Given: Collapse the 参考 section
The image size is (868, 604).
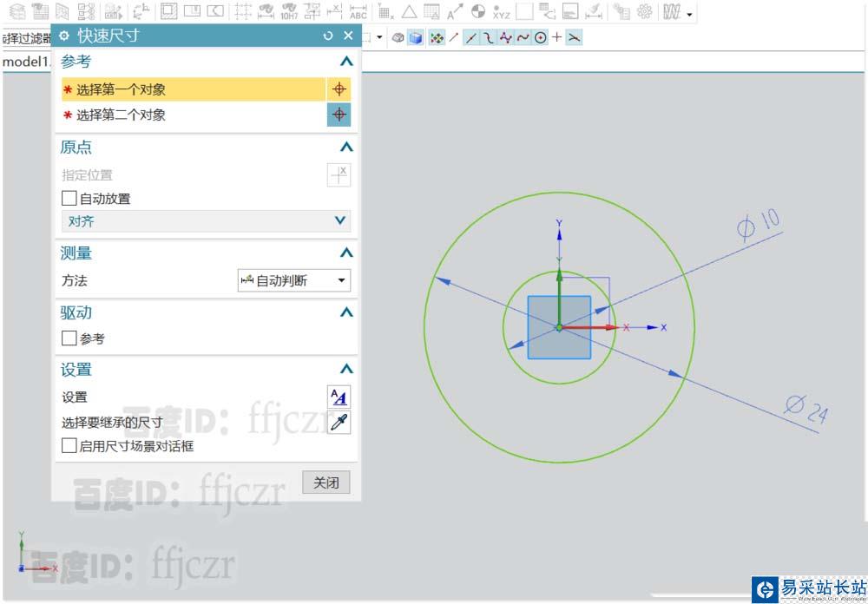Looking at the screenshot, I should [346, 62].
